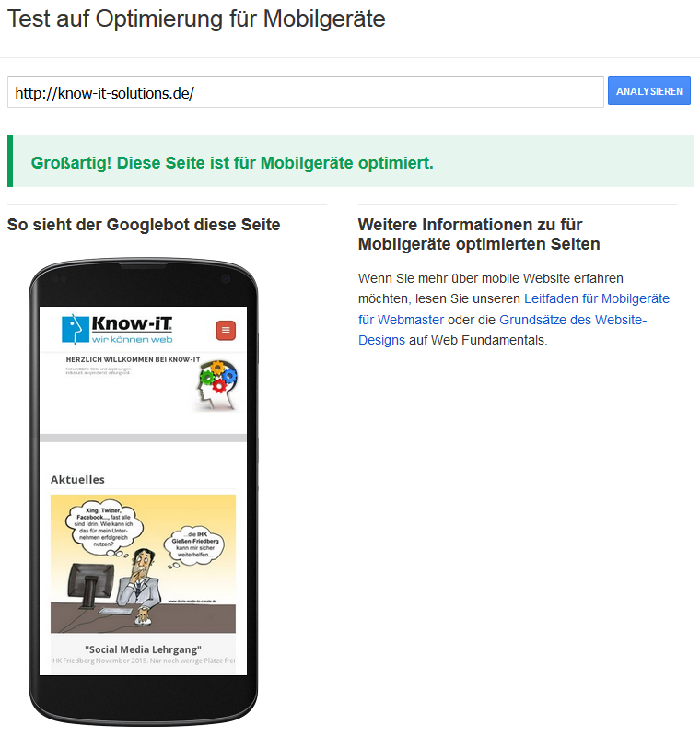Click the IHK Gießen-Friedberg speech bubble
Viewport: 700px width, 737px height.
coord(194,544)
